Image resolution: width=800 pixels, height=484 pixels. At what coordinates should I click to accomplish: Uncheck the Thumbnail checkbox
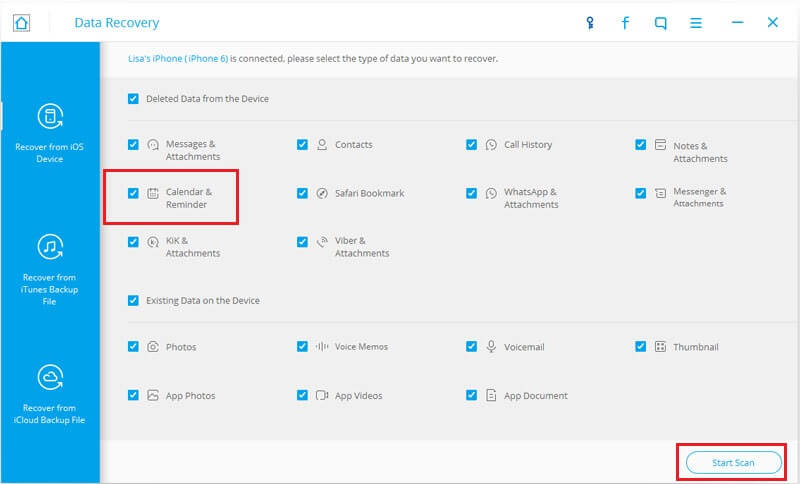point(641,347)
